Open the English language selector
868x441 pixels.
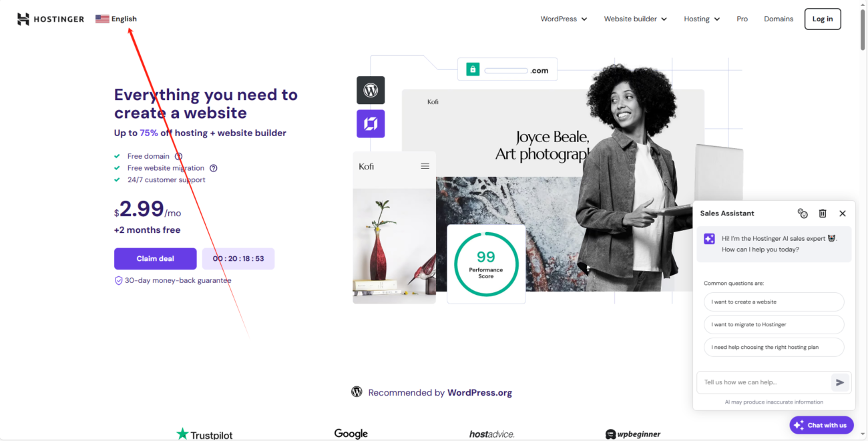point(116,19)
